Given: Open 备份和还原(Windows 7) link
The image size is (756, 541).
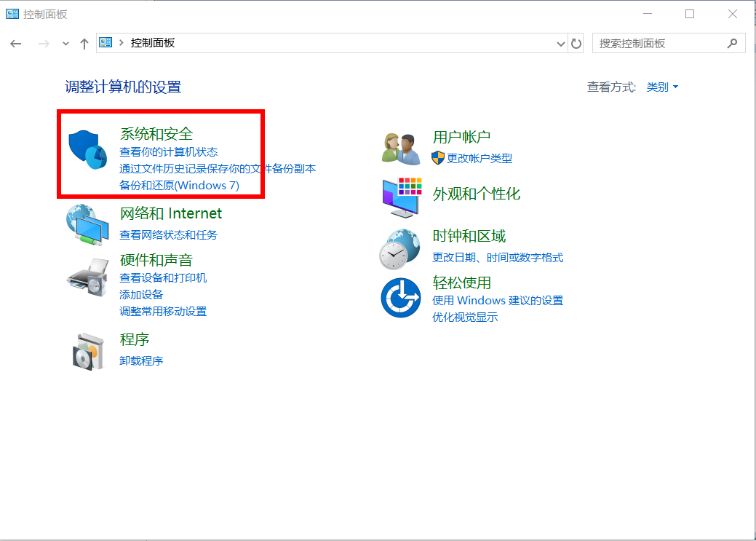Looking at the screenshot, I should click(179, 186).
